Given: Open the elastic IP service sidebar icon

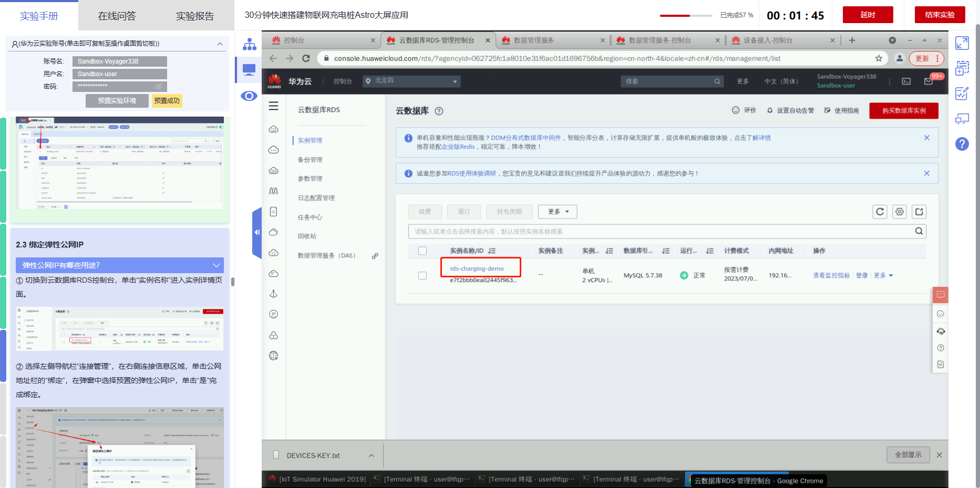Looking at the screenshot, I should [273, 314].
